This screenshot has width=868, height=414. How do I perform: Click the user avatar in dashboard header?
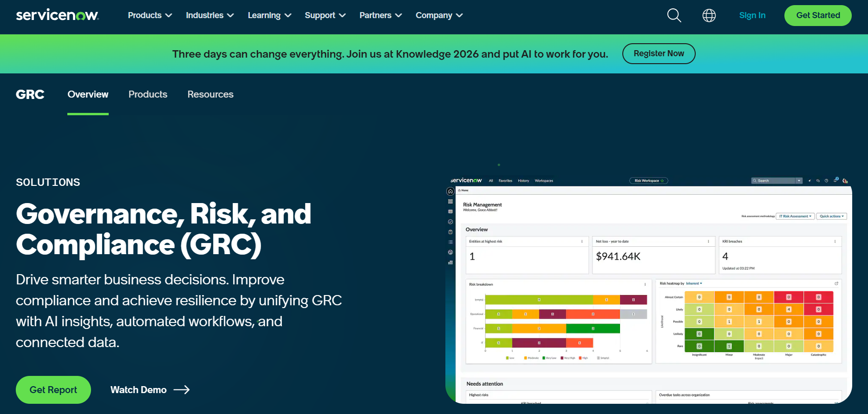(845, 181)
